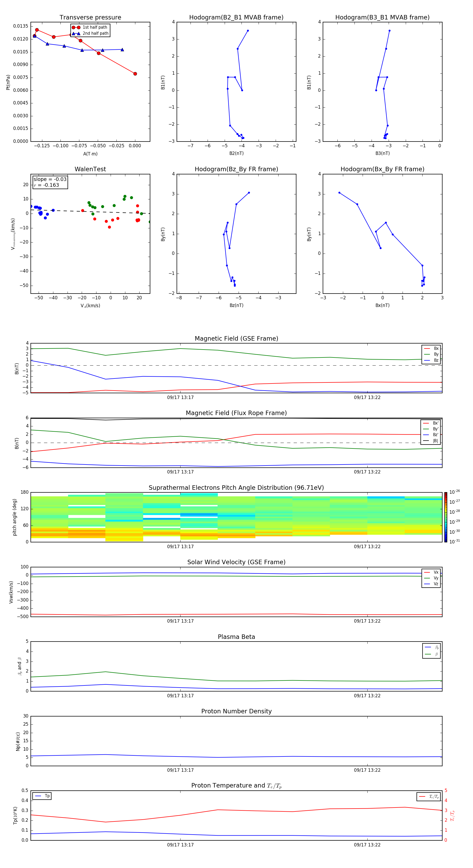Select the "Hodogram(B2_B1 MVAB frame)" title
The width and height of the screenshot is (473, 868).
[236, 18]
